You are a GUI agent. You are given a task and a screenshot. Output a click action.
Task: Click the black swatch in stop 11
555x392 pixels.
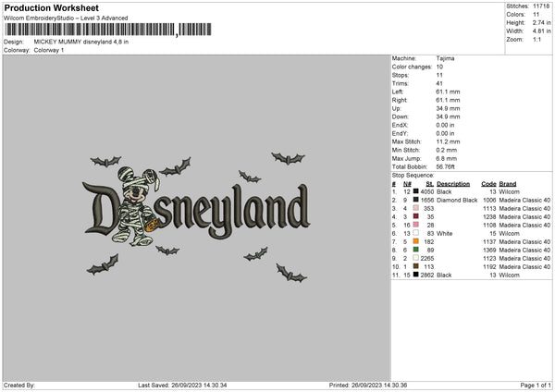coord(416,275)
